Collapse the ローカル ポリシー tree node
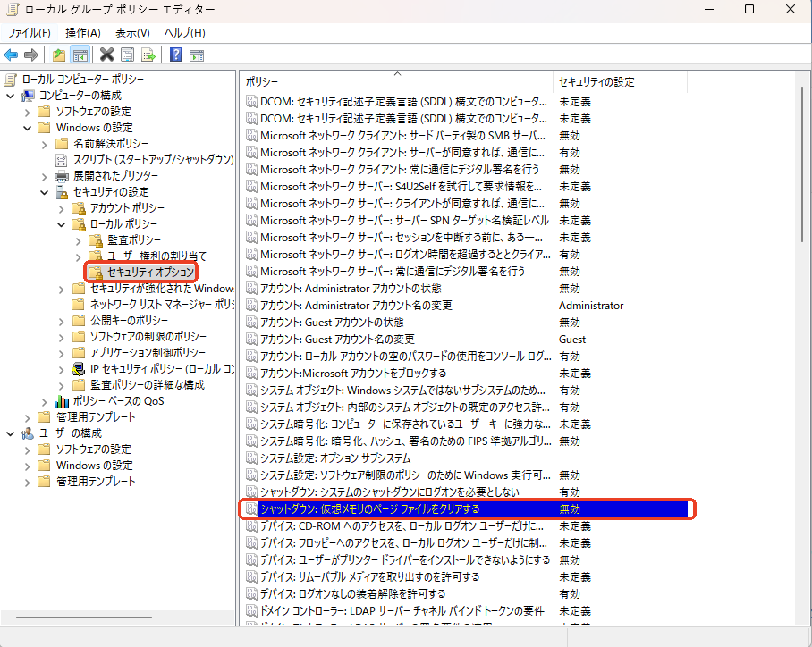The height and width of the screenshot is (647, 812). tap(61, 224)
